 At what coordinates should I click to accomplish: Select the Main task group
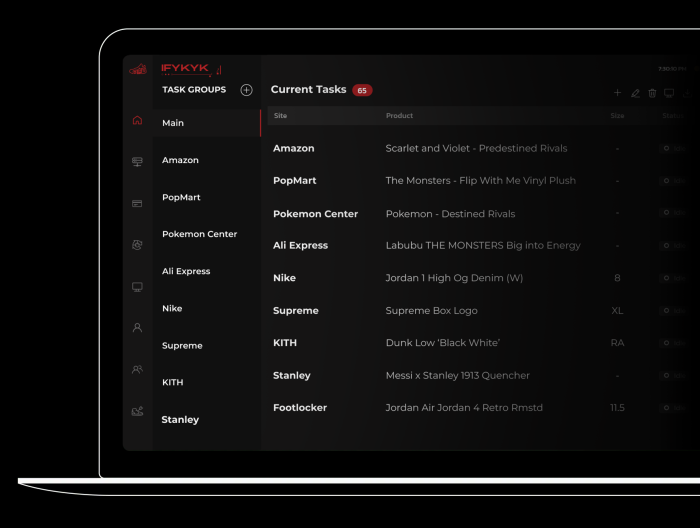tap(173, 123)
